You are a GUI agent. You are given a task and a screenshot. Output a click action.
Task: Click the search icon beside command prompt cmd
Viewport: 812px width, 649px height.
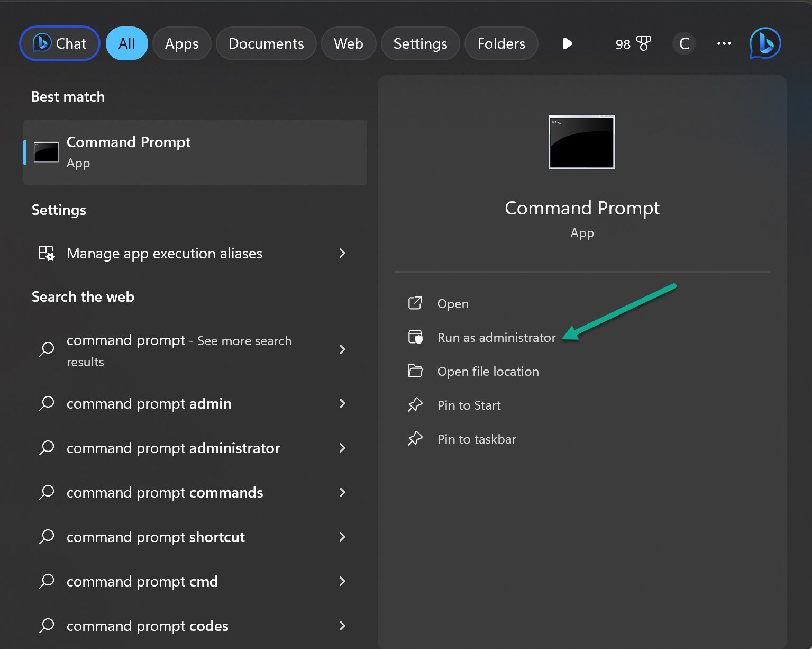[x=47, y=581]
